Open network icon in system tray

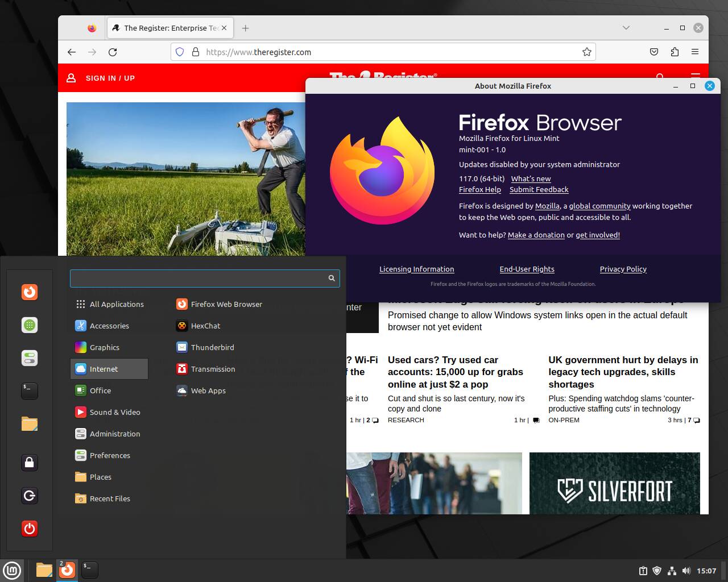pos(672,571)
